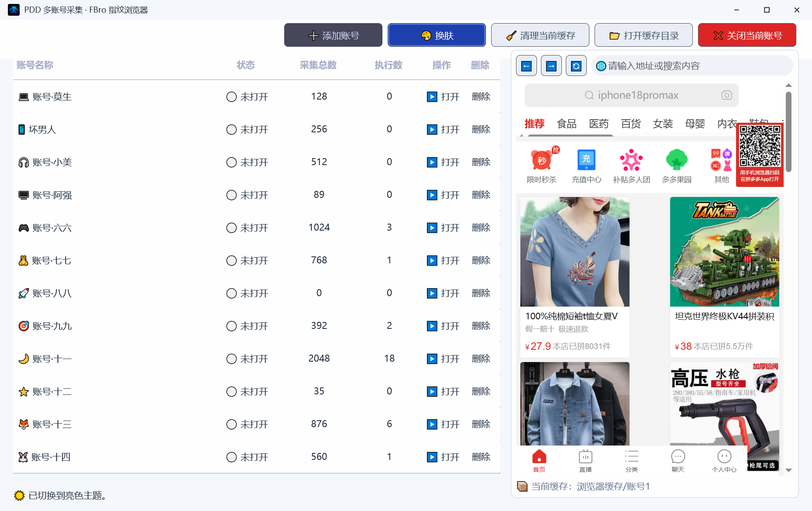Click the browser forward arrow button
The image size is (812, 511).
[551, 66]
